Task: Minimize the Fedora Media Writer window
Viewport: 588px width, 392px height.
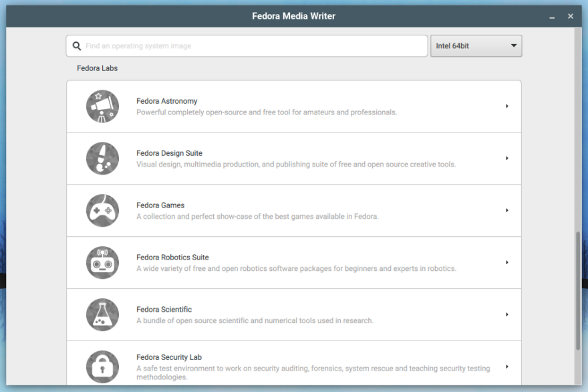Action: click(x=552, y=17)
